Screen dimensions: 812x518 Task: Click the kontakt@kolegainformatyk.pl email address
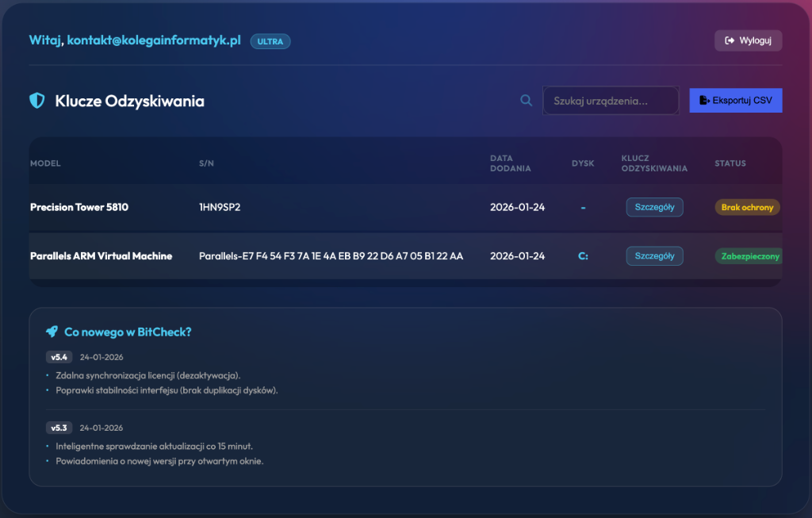(x=154, y=40)
